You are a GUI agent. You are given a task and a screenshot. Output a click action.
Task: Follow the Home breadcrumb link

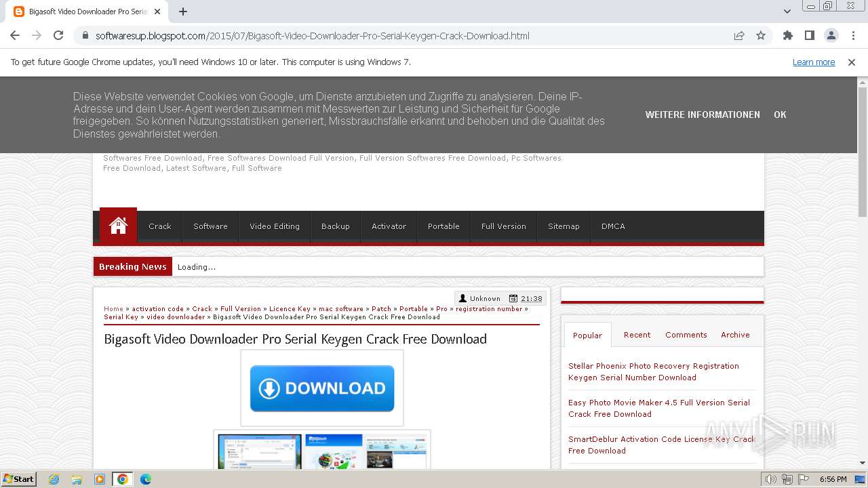coord(113,309)
